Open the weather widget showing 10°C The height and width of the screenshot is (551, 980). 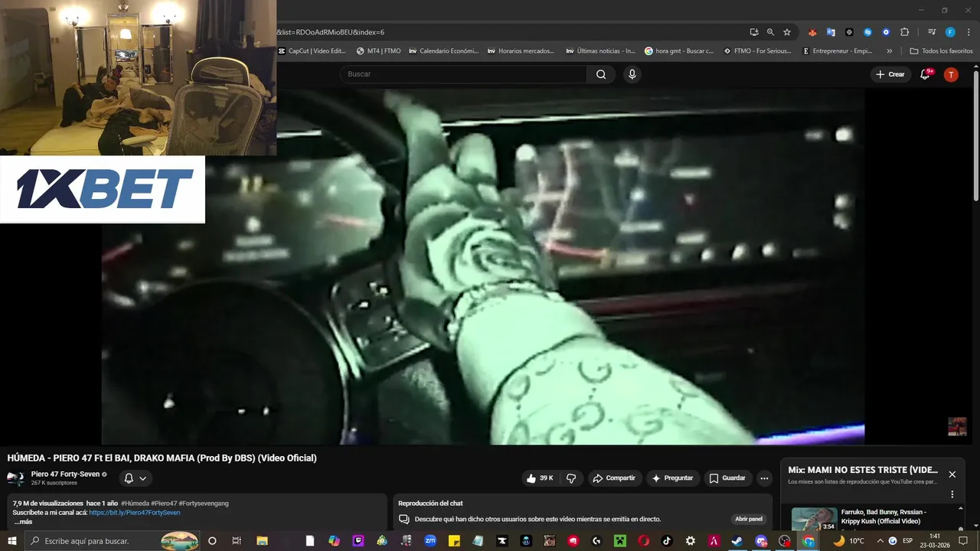pyautogui.click(x=848, y=541)
